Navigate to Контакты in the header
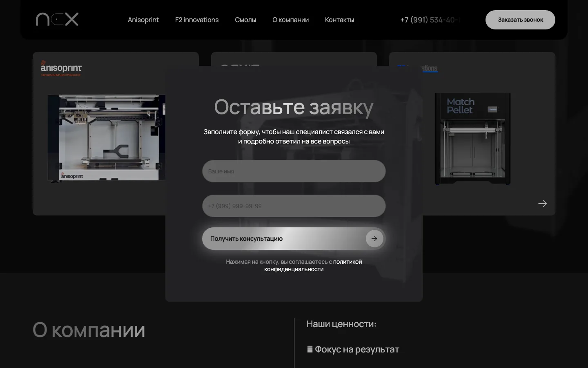 tap(339, 20)
